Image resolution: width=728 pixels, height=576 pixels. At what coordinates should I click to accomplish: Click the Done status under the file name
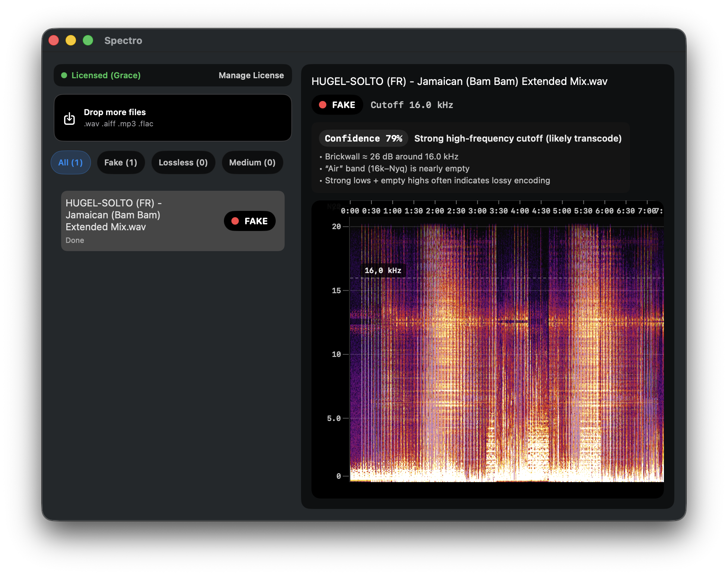75,240
